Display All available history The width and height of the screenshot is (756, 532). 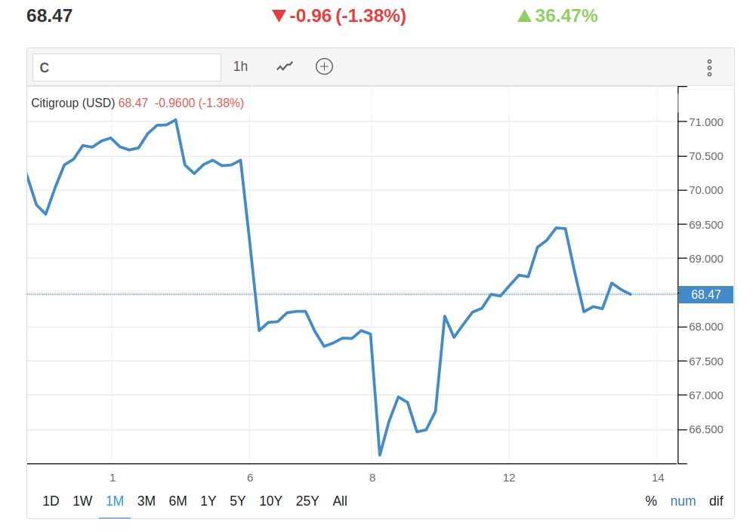pyautogui.click(x=340, y=501)
